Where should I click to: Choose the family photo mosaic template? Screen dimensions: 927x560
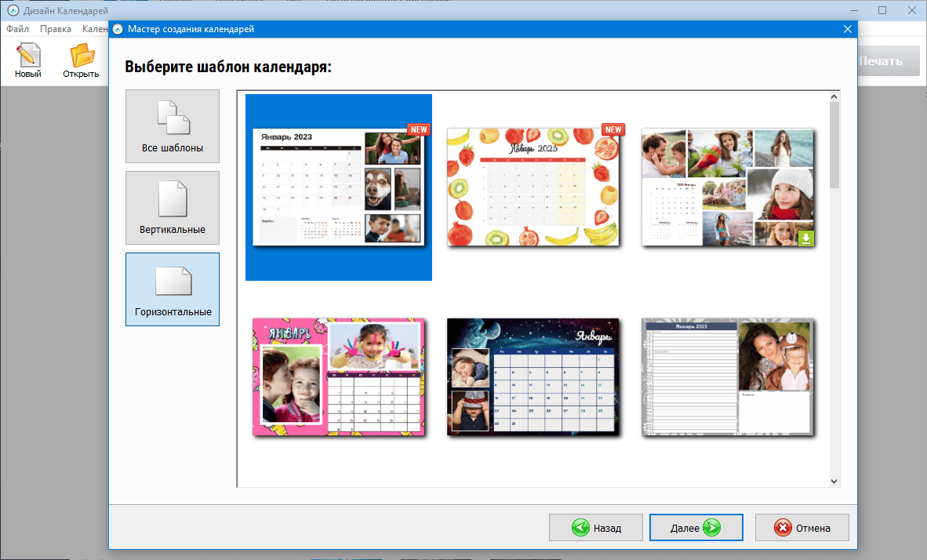(728, 187)
